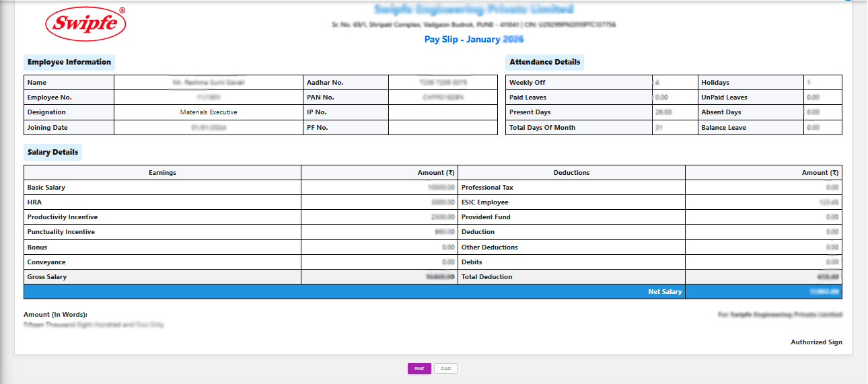Viewport: 868px width, 384px height.
Task: Click the 'Deductions' column header
Action: [x=571, y=173]
